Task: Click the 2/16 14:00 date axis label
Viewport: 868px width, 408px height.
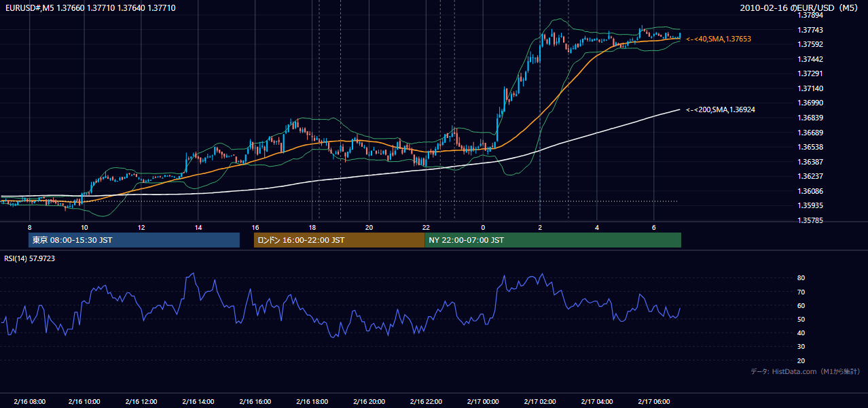Action: tap(198, 401)
